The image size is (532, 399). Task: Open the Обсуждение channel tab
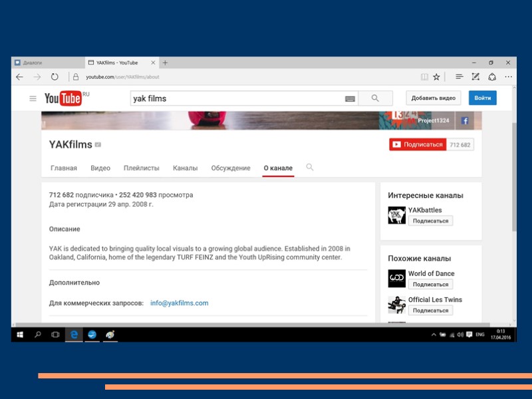(x=231, y=168)
